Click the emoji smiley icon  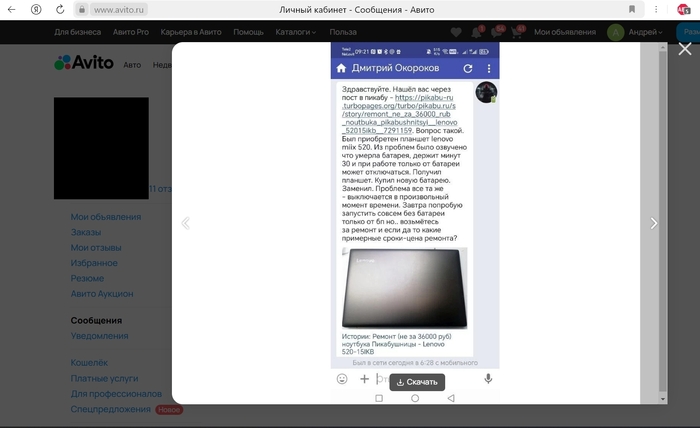tap(342, 379)
